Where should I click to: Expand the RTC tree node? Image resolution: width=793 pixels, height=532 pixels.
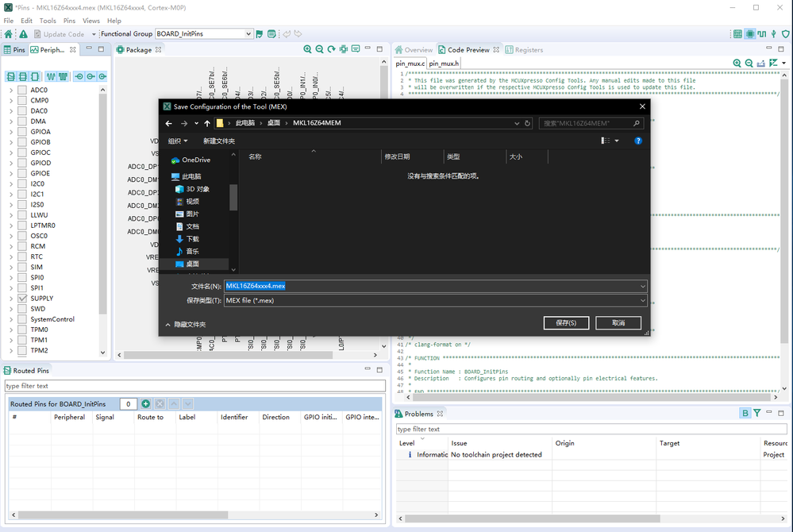(x=11, y=256)
